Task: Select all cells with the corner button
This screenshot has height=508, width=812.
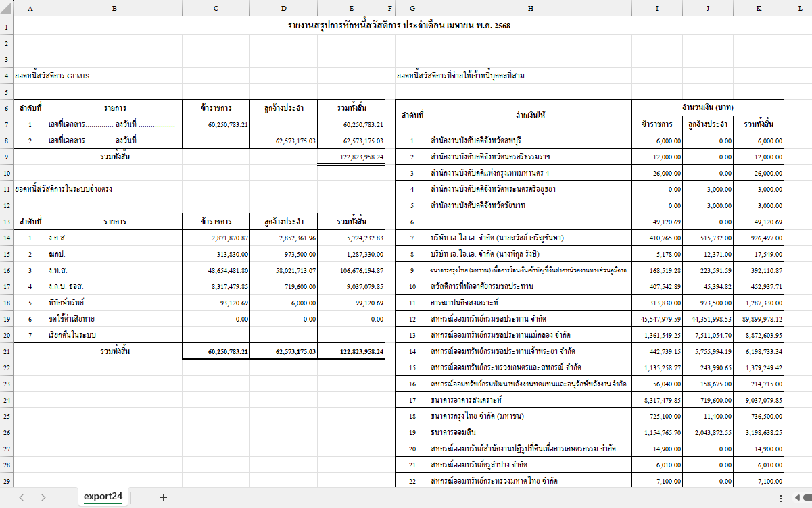Action: [7, 8]
